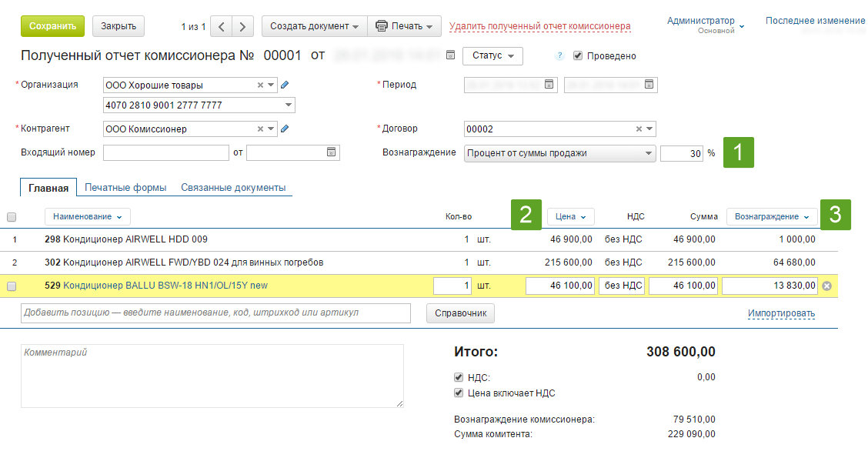868x458 pixels.
Task: Open calendar for period start date
Action: coord(549,84)
